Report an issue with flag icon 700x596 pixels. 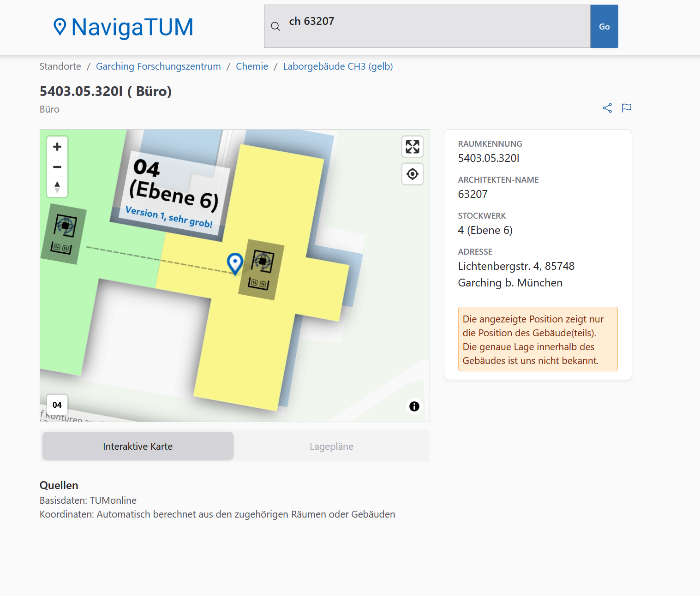click(x=626, y=108)
